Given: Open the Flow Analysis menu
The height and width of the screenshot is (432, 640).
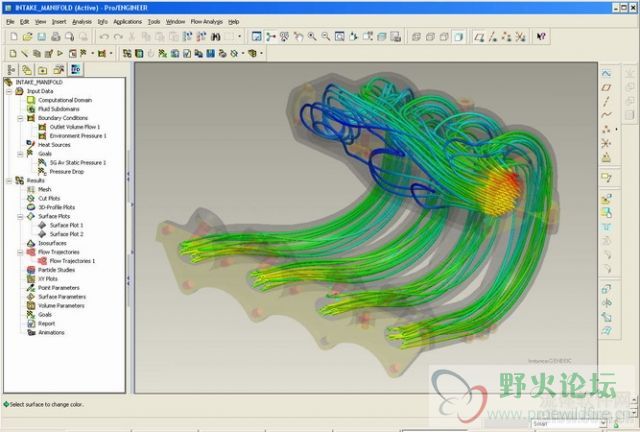Looking at the screenshot, I should (207, 21).
